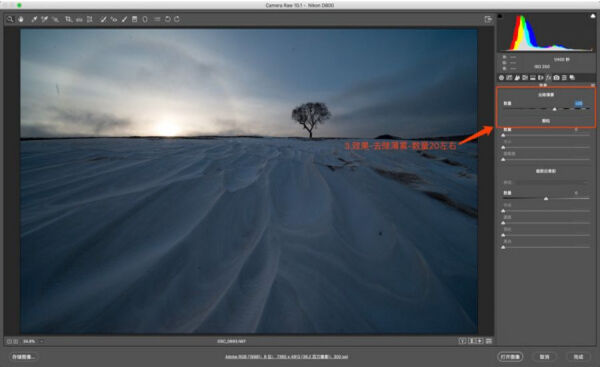Rotate image counterclockwise
Viewport: 600px width, 367px height.
click(168, 19)
